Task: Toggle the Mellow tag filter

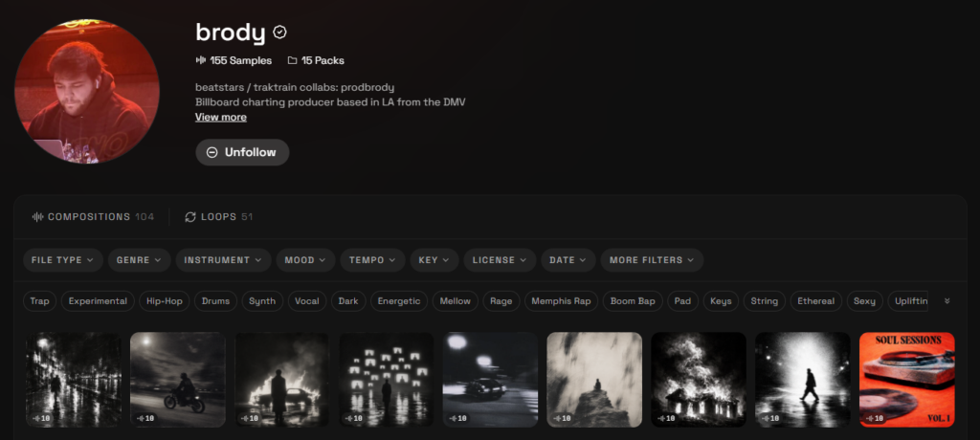Action: pos(455,301)
